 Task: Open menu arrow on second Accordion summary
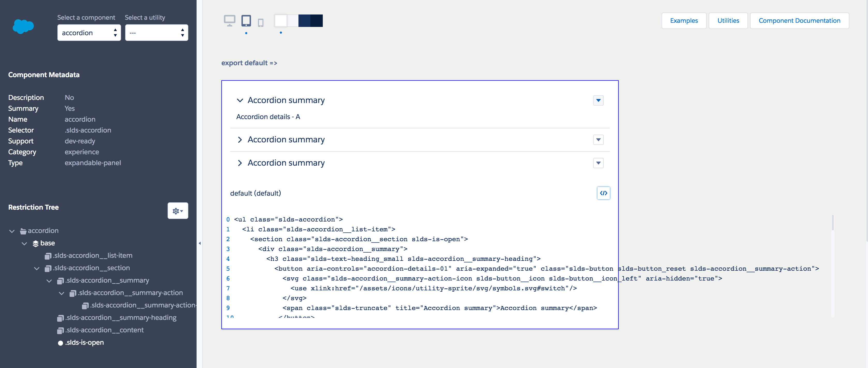tap(598, 140)
